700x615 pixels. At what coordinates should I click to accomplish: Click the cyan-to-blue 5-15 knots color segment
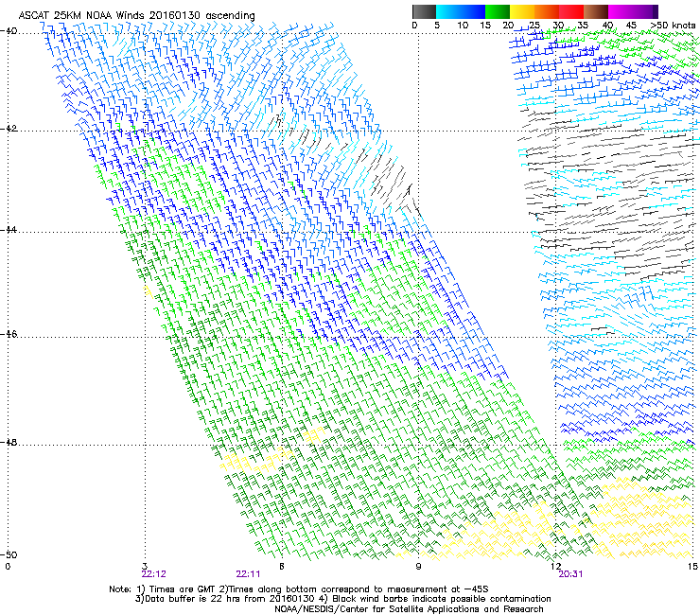click(x=461, y=11)
